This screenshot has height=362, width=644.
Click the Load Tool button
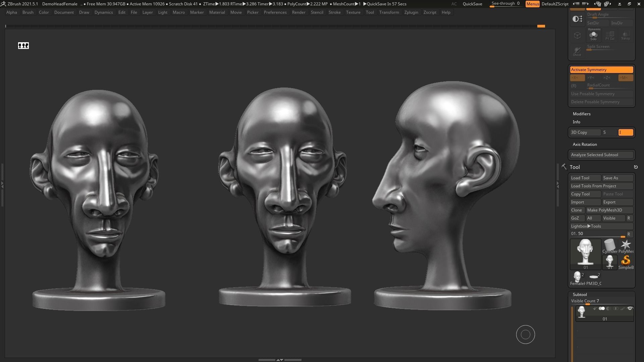point(585,178)
